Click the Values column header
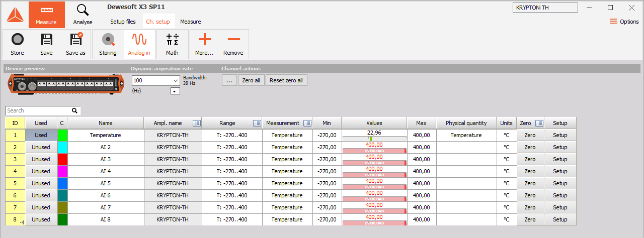 coord(374,123)
